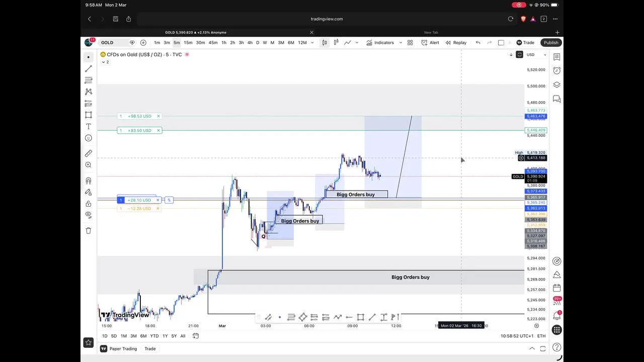Open the notifications bell in right sidebar

click(556, 316)
